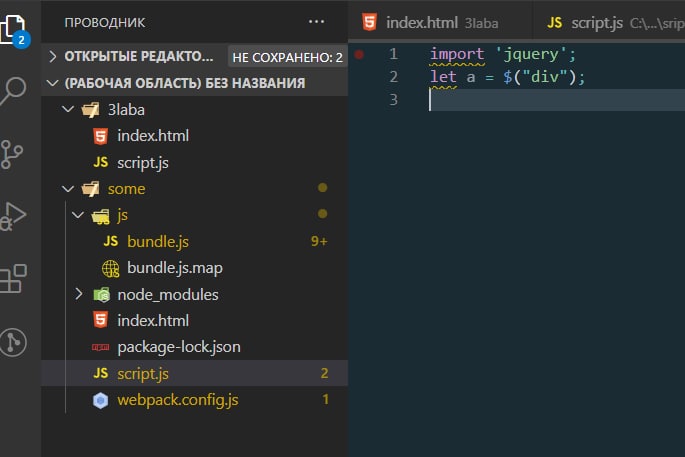
Task: Click the JS icon of script.js in 3laba
Action: [100, 162]
